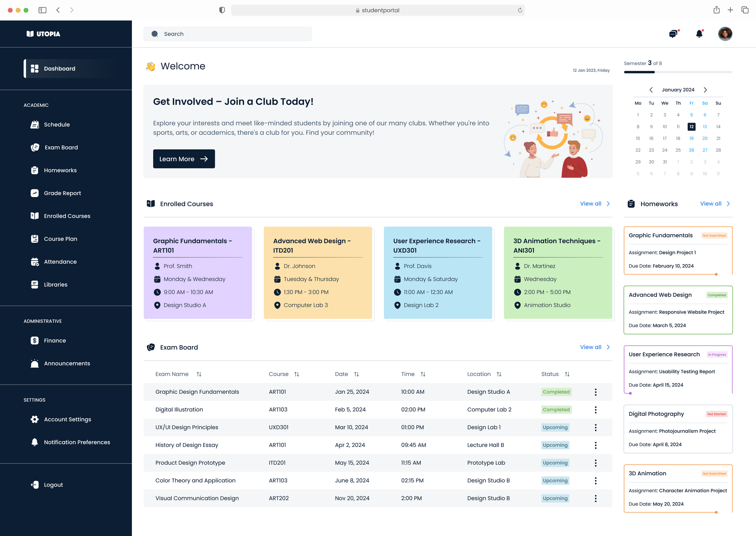Viewport: 756px width, 536px height.
Task: Click the Libraries icon
Action: [35, 285]
